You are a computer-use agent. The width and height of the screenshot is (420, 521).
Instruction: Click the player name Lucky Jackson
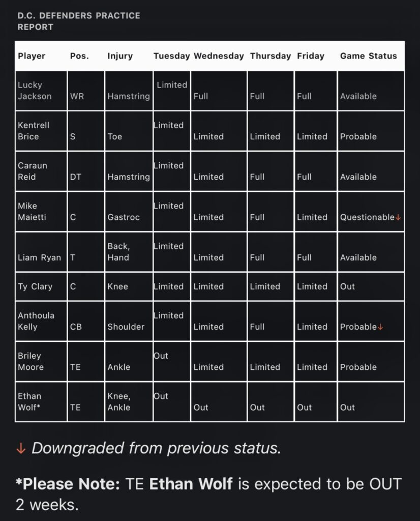click(x=35, y=91)
